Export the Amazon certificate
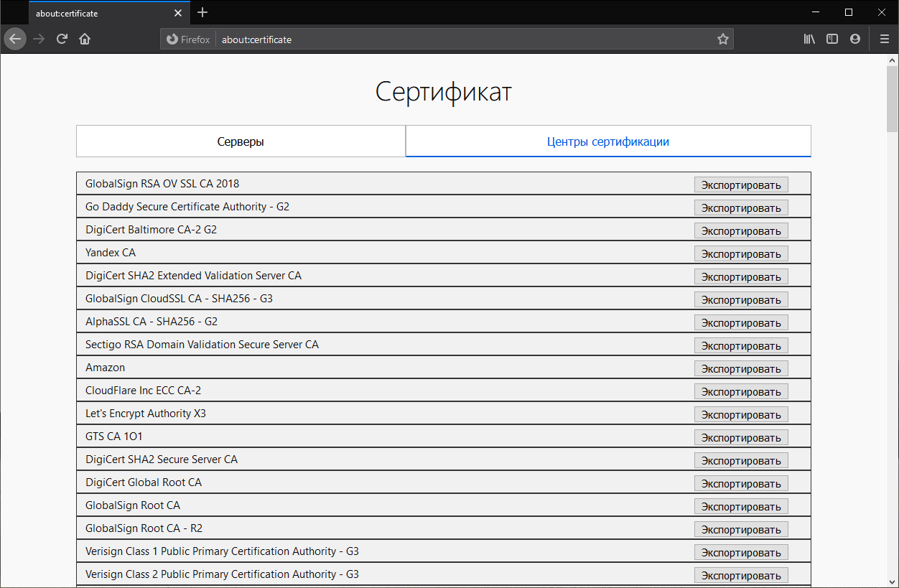The height and width of the screenshot is (588, 899). point(741,368)
